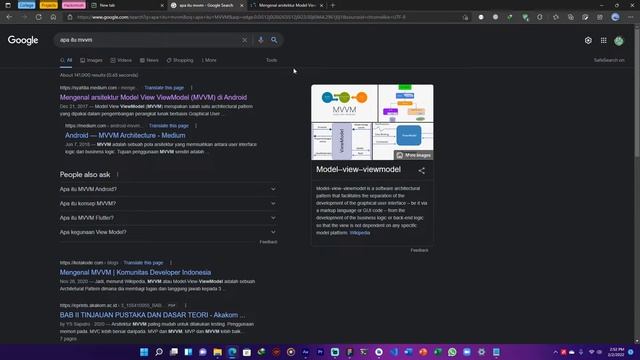Click the Google logo
The height and width of the screenshot is (360, 640).
[23, 40]
